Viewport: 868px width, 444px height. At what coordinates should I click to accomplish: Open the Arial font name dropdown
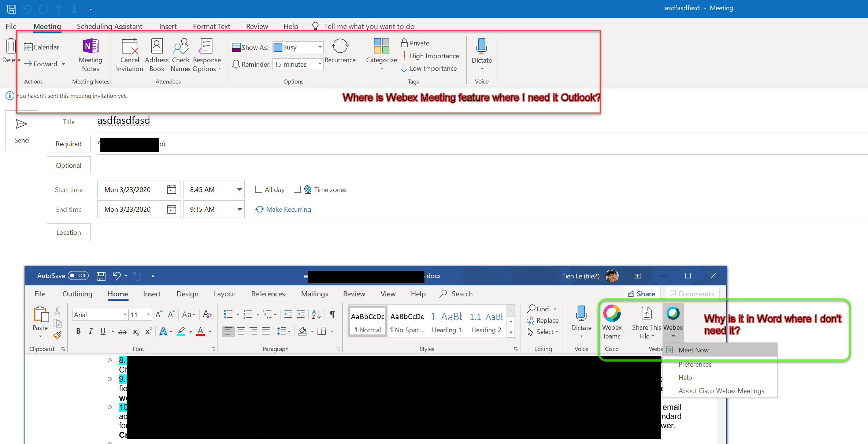(125, 315)
